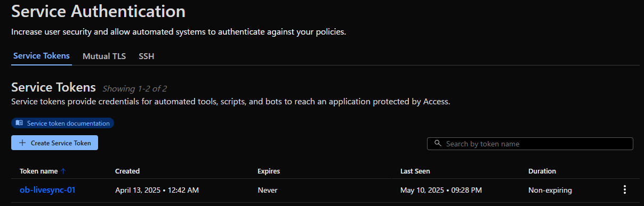Select the Never expires cell
This screenshot has height=206, width=644.
[268, 190]
